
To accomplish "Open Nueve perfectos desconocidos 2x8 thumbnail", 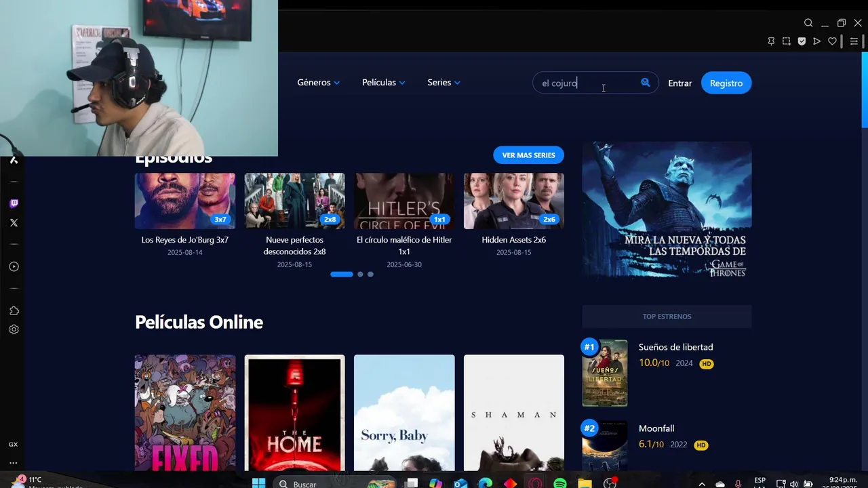I will pyautogui.click(x=294, y=201).
